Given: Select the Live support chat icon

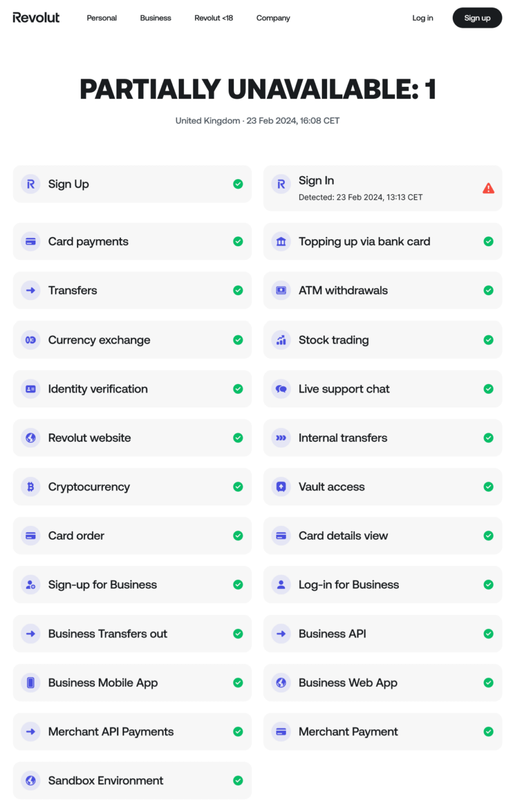Looking at the screenshot, I should [281, 389].
